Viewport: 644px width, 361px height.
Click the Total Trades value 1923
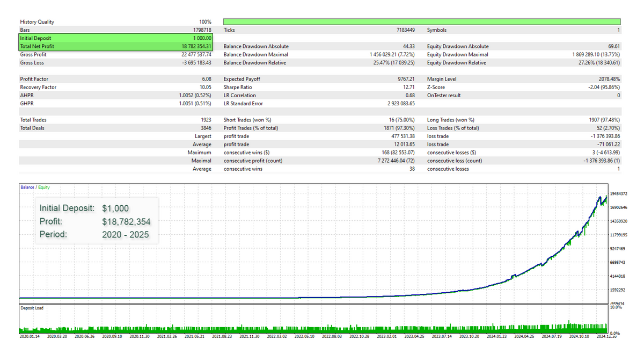206,120
